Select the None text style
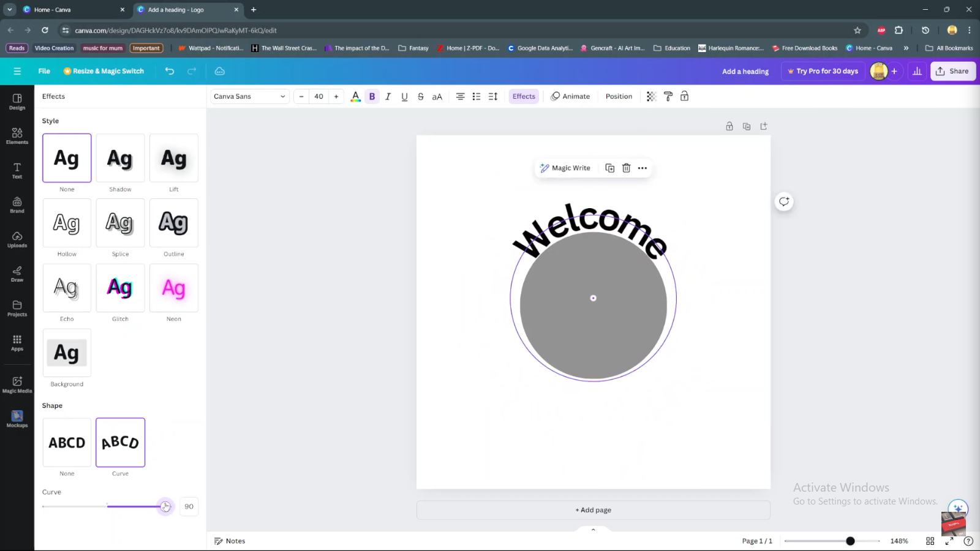The width and height of the screenshot is (980, 551). (x=67, y=158)
